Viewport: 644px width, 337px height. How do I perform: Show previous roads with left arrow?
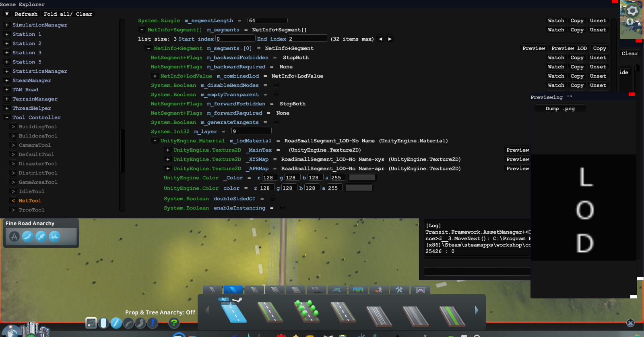point(208,310)
